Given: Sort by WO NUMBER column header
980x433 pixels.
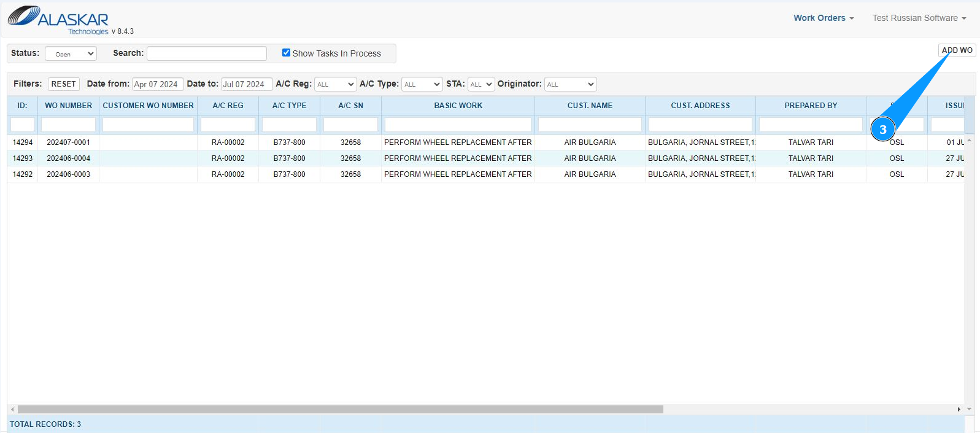Looking at the screenshot, I should click(69, 106).
